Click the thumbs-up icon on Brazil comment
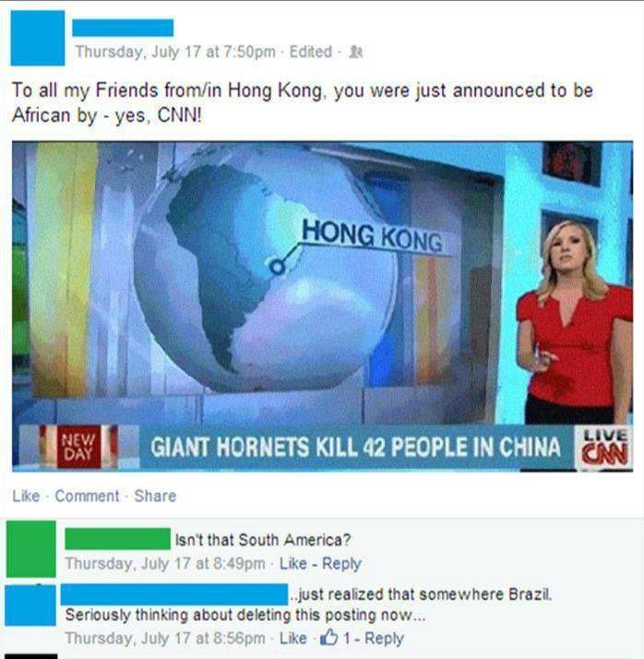Screen dimensions: 644x659 coord(329,637)
